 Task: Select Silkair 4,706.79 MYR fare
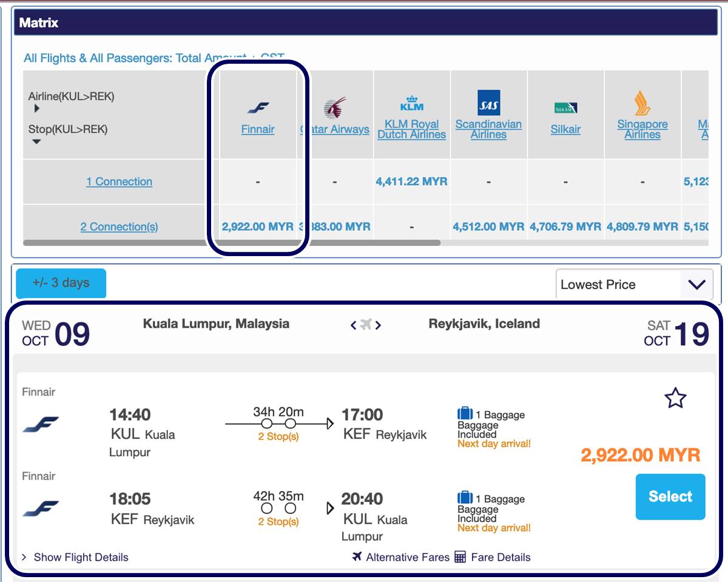pyautogui.click(x=565, y=226)
